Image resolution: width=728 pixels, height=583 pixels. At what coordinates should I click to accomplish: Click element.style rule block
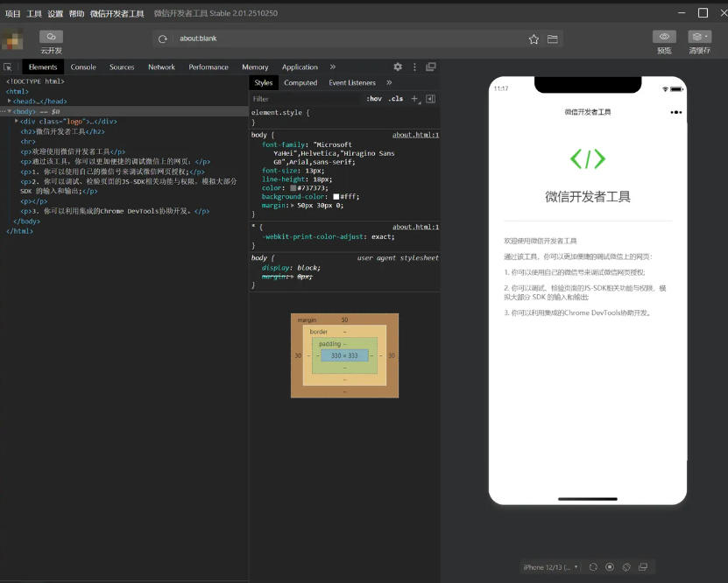(x=344, y=117)
